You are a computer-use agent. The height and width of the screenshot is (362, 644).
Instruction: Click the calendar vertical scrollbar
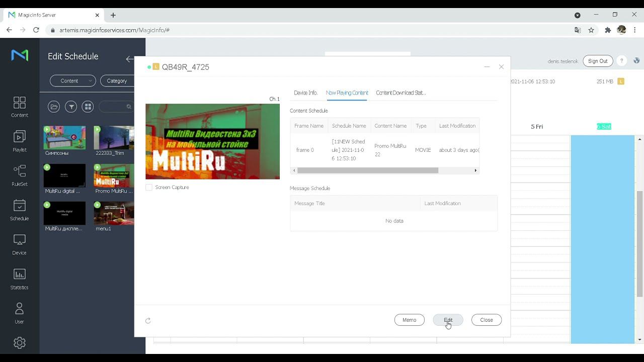coord(640,244)
